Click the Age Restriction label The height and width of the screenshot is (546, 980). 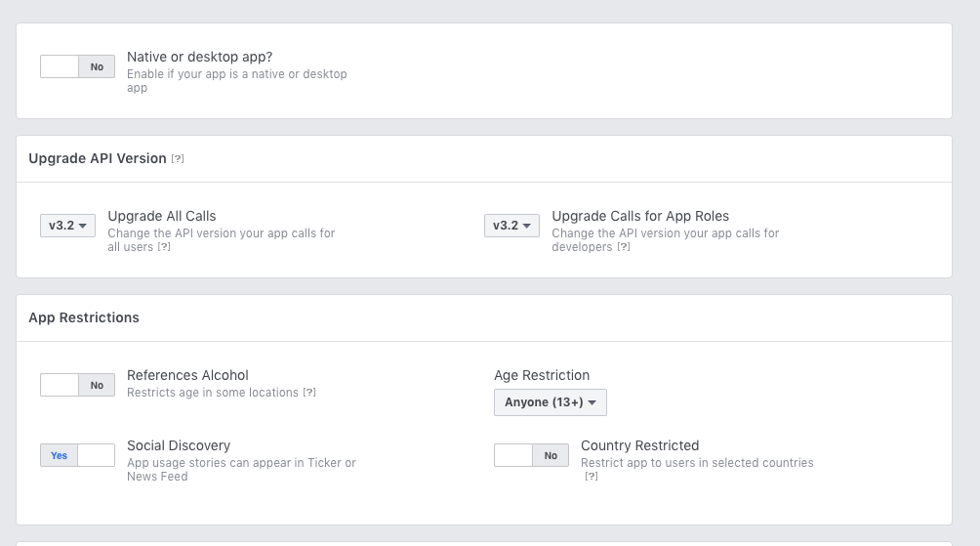tap(542, 375)
